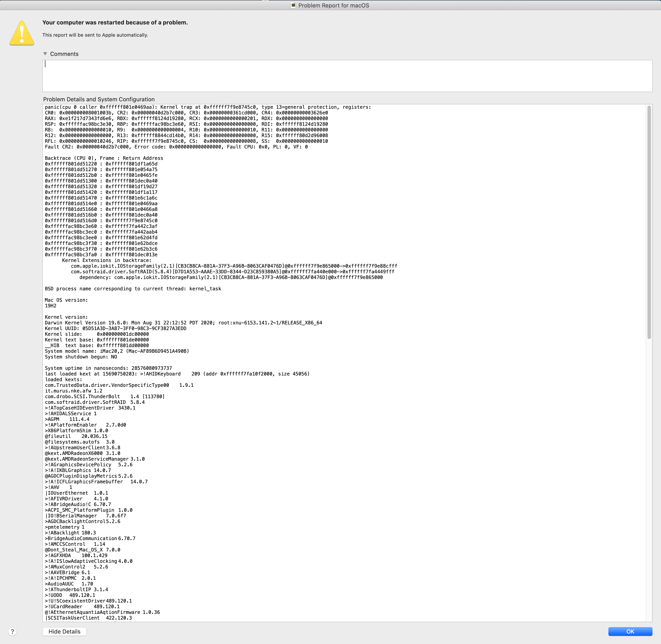Click the 'This report will be sent to Apple automatically' text
Screen dimensions: 661x644
[x=95, y=35]
